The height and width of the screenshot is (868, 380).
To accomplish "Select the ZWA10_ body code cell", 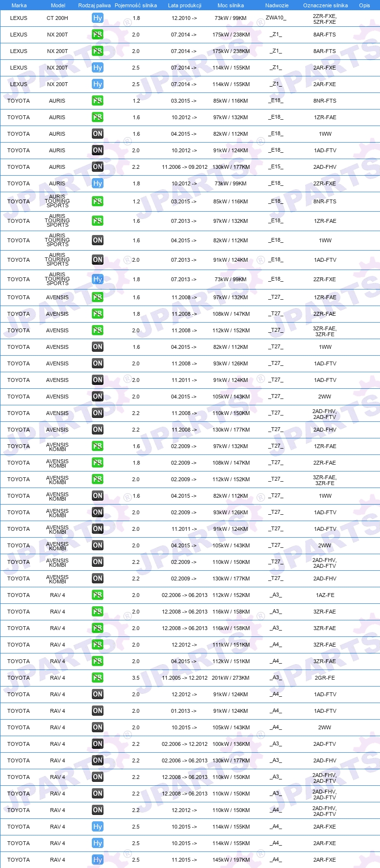I will pos(276,18).
